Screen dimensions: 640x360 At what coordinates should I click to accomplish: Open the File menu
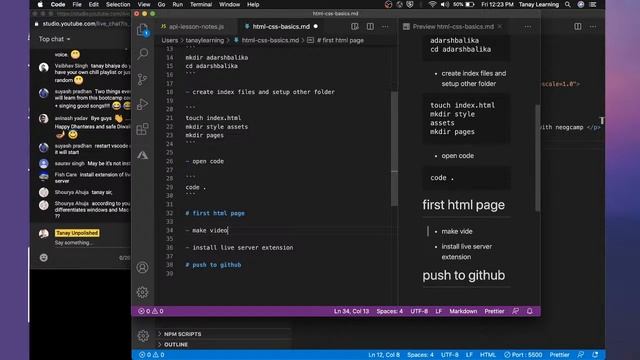point(77,4)
